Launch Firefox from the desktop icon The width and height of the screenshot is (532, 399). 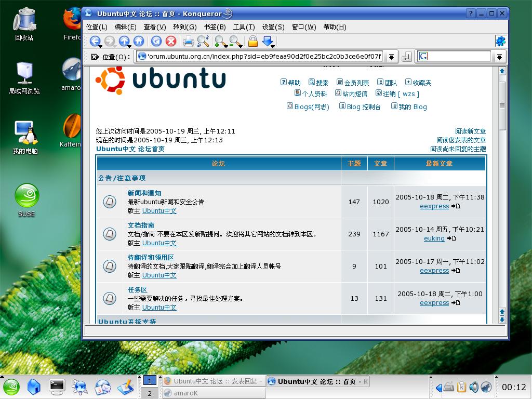pos(72,24)
